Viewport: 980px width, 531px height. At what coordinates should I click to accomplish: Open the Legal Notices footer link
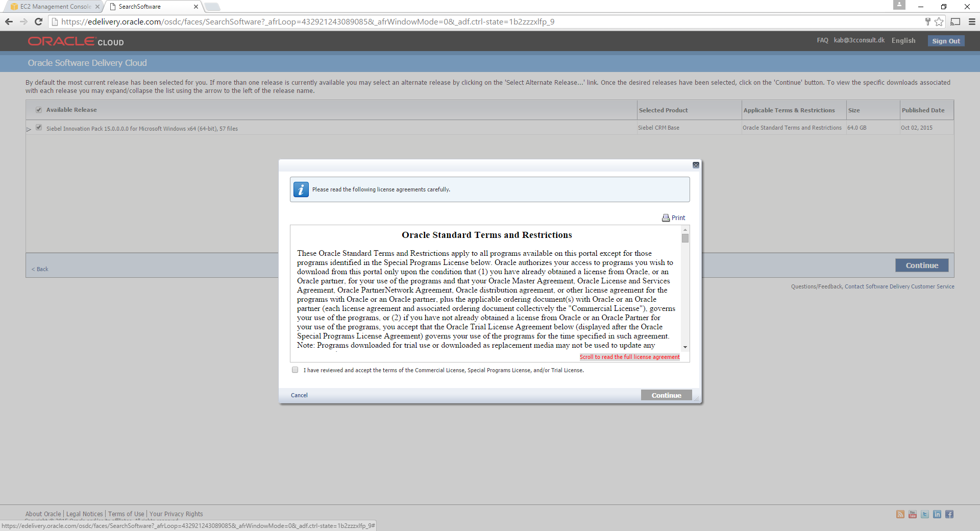[84, 514]
